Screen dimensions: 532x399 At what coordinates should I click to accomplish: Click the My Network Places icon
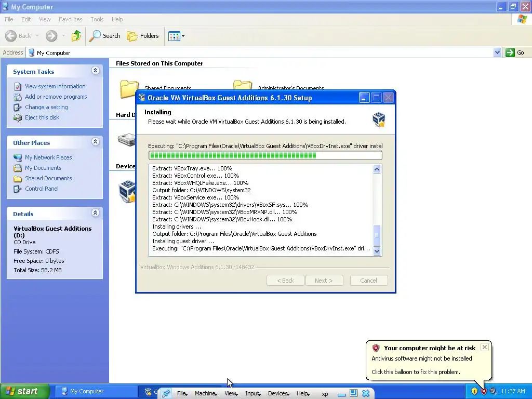click(18, 158)
